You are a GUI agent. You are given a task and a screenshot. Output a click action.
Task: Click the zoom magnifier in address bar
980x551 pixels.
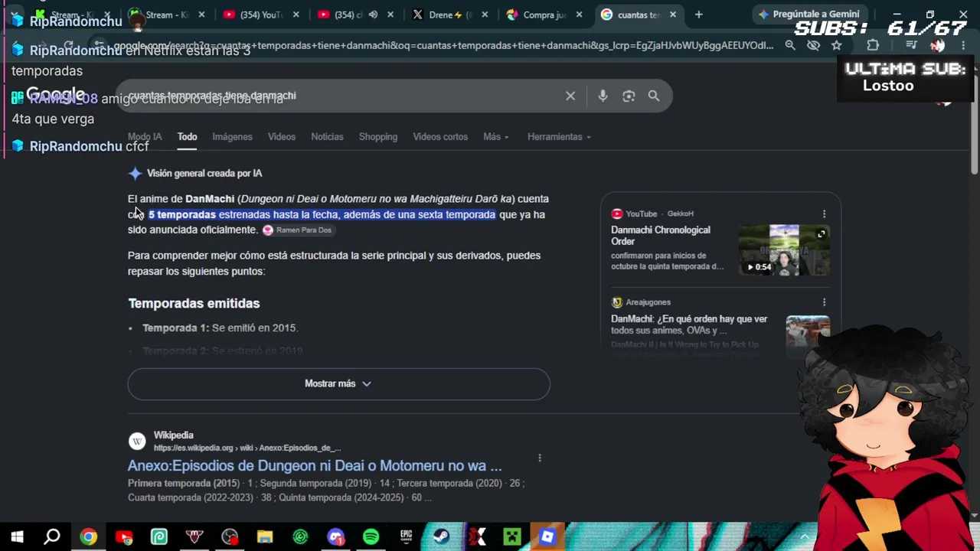tap(790, 46)
